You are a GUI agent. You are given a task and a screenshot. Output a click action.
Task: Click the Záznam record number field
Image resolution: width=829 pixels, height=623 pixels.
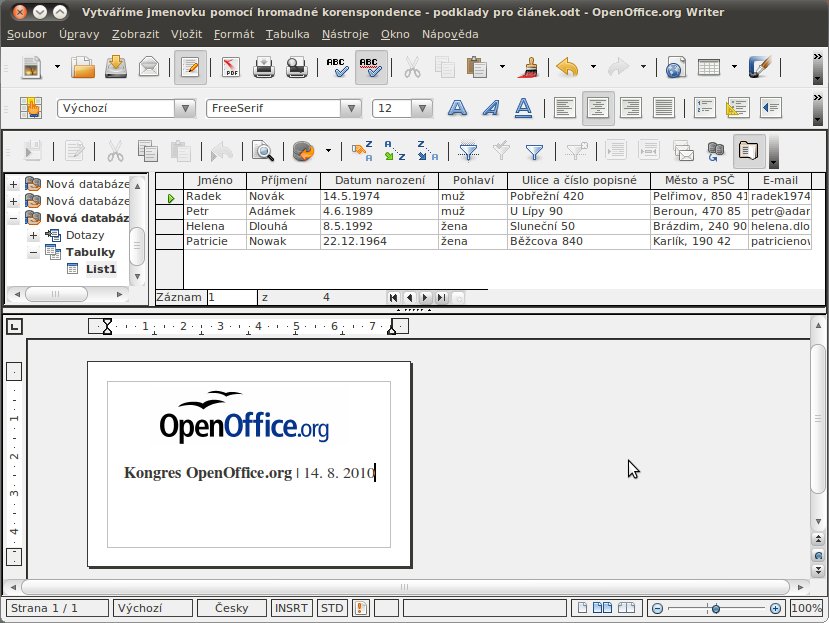(232, 298)
